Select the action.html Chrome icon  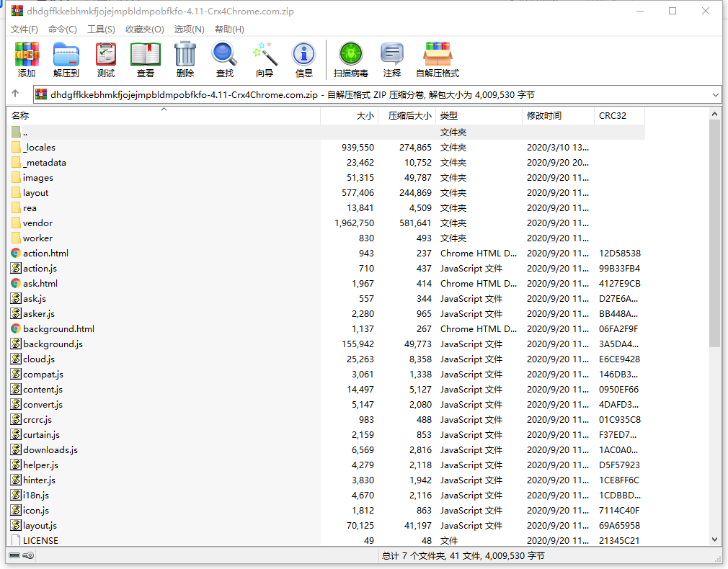[16, 254]
